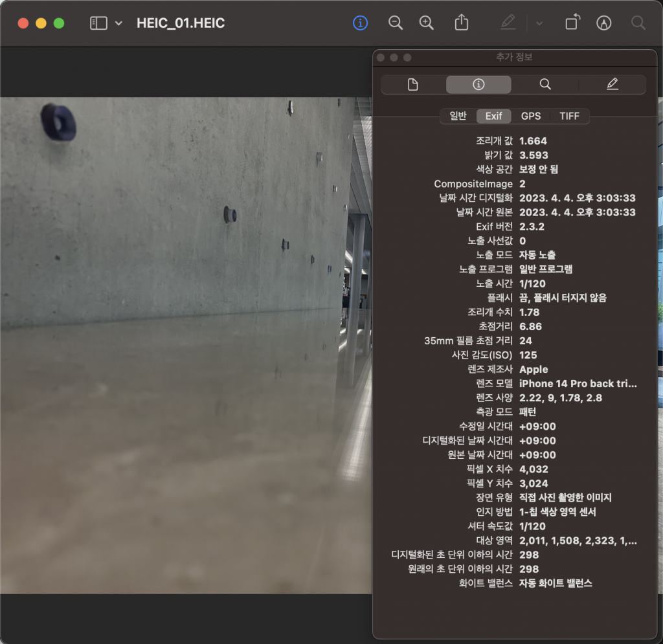This screenshot has height=644, width=663.
Task: Click the 노출 시간 1/120 value
Action: tap(532, 283)
